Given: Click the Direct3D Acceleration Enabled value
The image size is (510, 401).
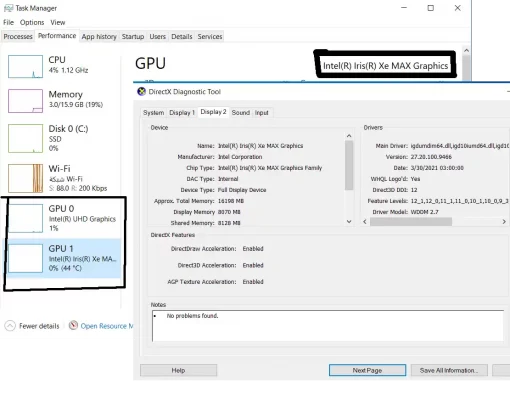Looking at the screenshot, I should click(253, 265).
